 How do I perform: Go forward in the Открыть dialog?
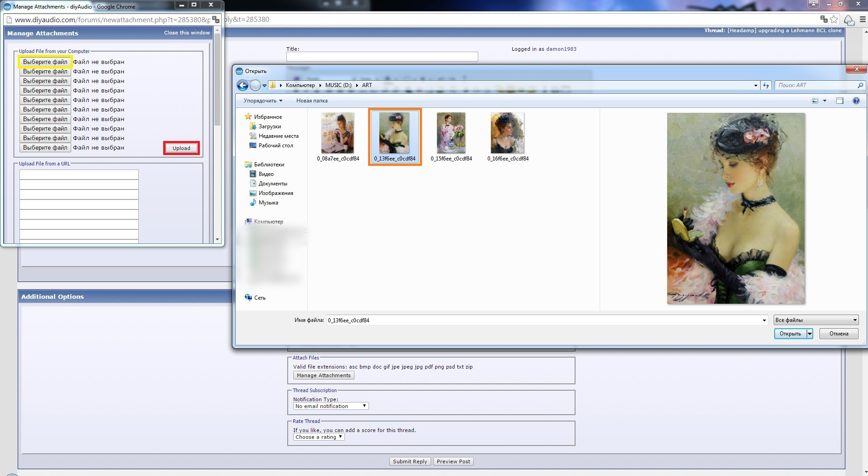click(x=255, y=85)
